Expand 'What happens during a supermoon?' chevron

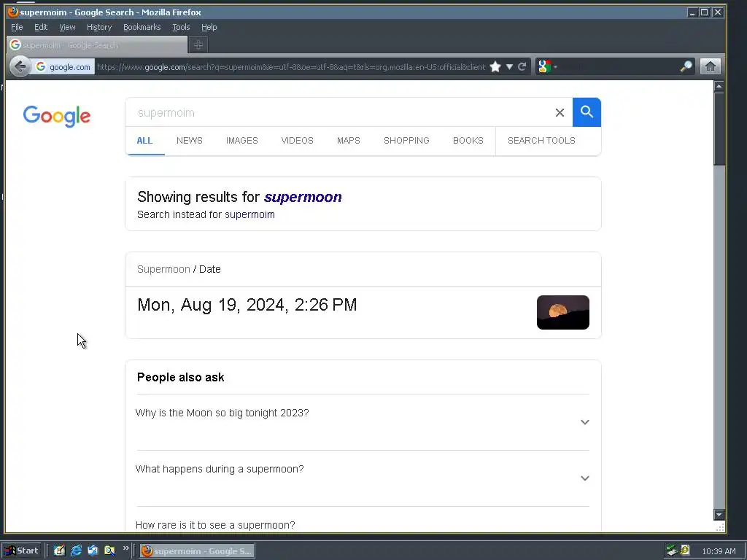point(584,478)
